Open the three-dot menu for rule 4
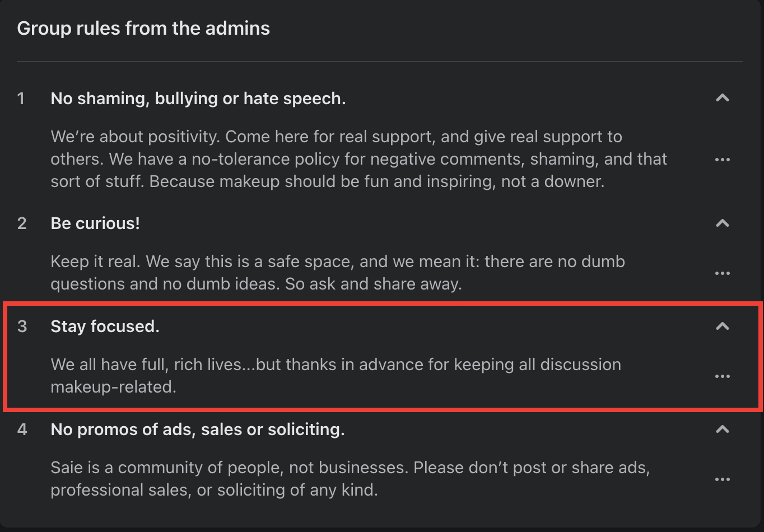764x532 pixels. point(723,479)
